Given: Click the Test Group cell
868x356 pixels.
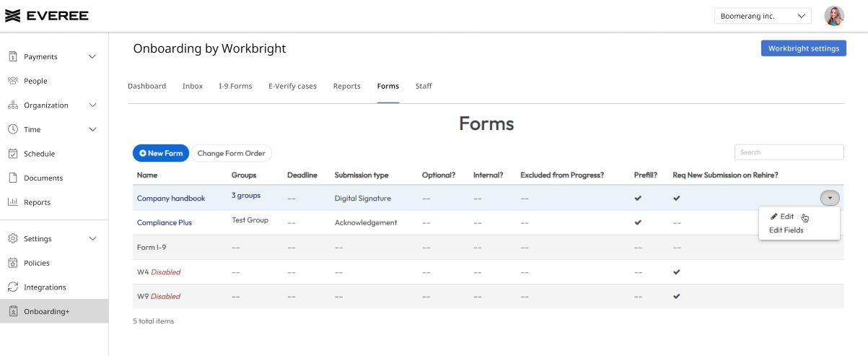Looking at the screenshot, I should click(x=250, y=220).
